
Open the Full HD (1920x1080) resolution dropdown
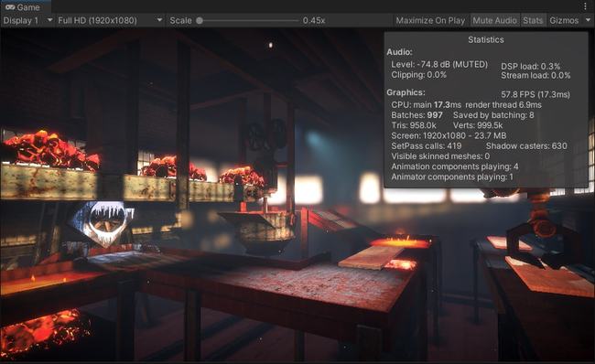(x=110, y=20)
